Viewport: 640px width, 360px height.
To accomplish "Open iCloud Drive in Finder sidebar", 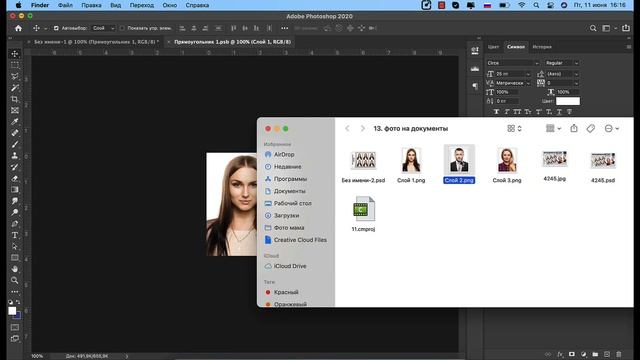I will [290, 266].
